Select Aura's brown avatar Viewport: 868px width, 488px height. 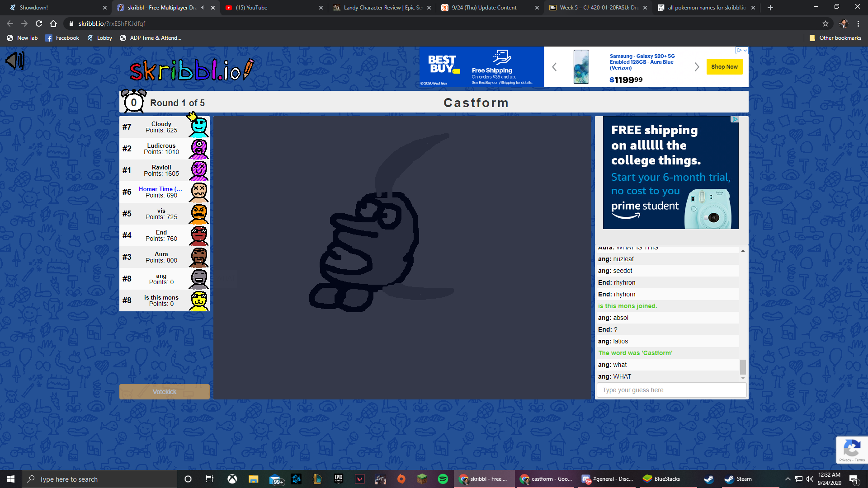(198, 257)
